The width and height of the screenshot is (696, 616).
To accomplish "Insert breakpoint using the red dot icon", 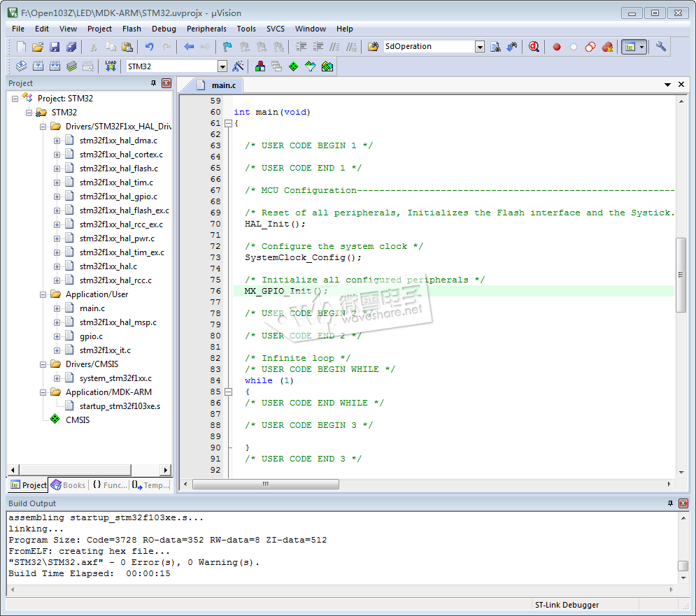I will (557, 47).
